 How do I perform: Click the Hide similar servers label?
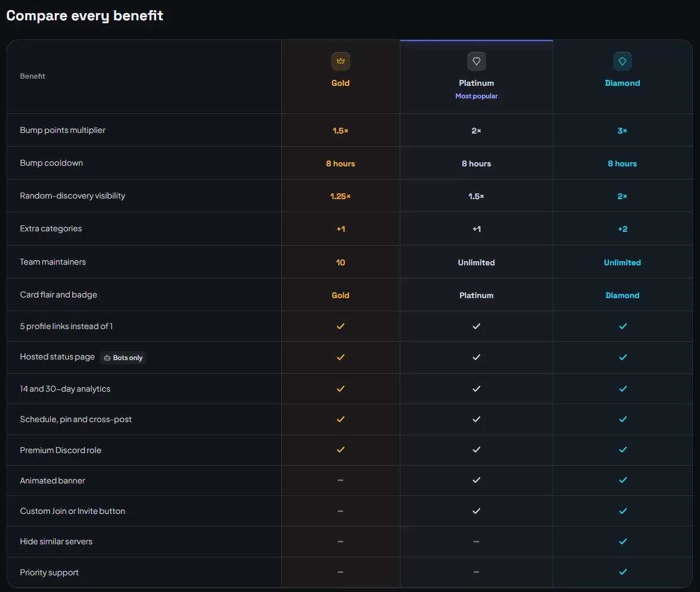coord(56,541)
